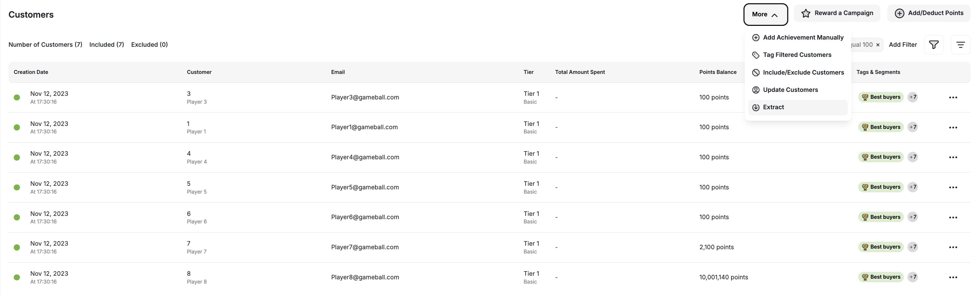This screenshot has height=297, width=980.
Task: Click the block icon beside Include/Exclude Customers
Action: click(x=756, y=72)
